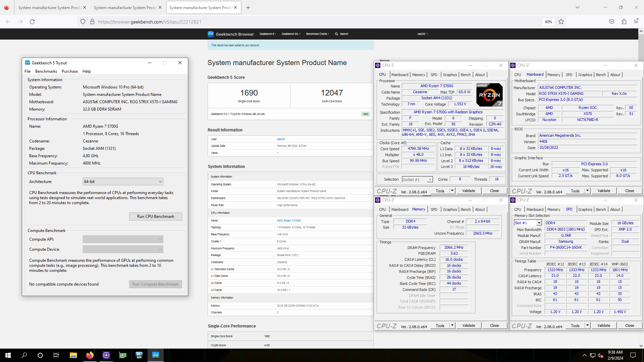Click Validate in CPU-Z Mainboard window
644x362 pixels.
tap(604, 191)
